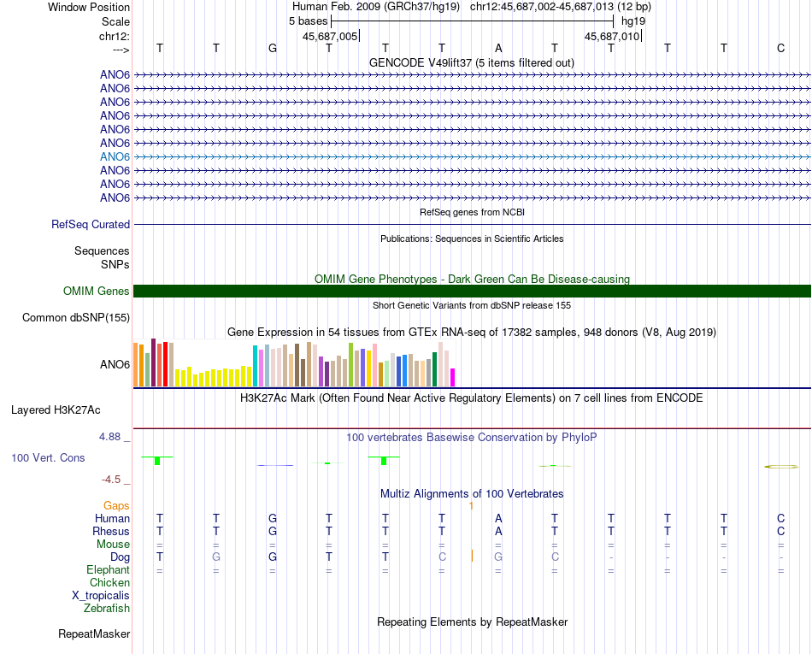The height and width of the screenshot is (654, 812).
Task: Click the X_tropicalis species label
Action: 101,596
